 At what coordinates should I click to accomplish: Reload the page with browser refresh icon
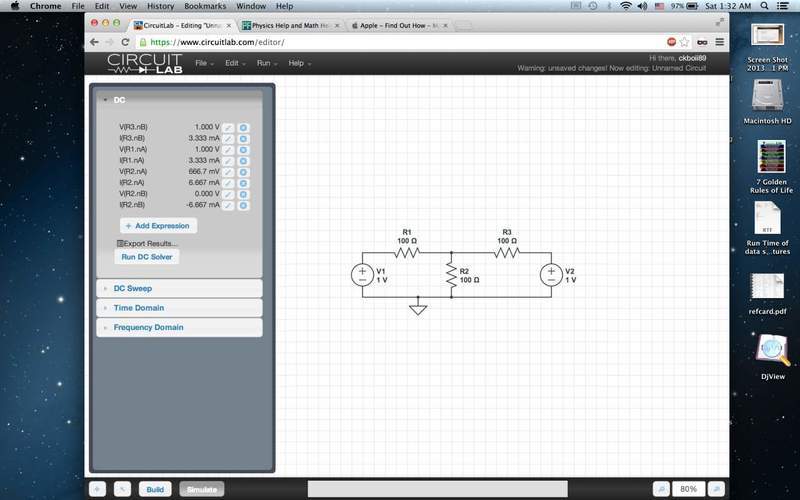[x=125, y=42]
